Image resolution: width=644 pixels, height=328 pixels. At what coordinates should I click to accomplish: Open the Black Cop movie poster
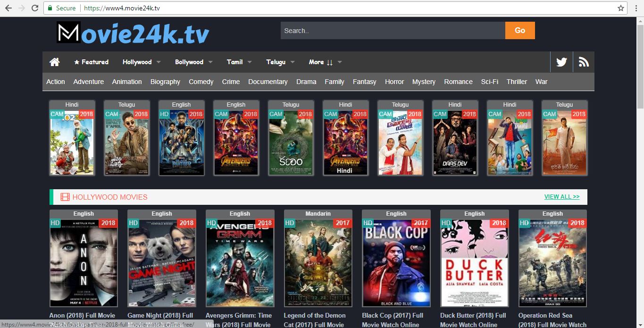[396, 262]
